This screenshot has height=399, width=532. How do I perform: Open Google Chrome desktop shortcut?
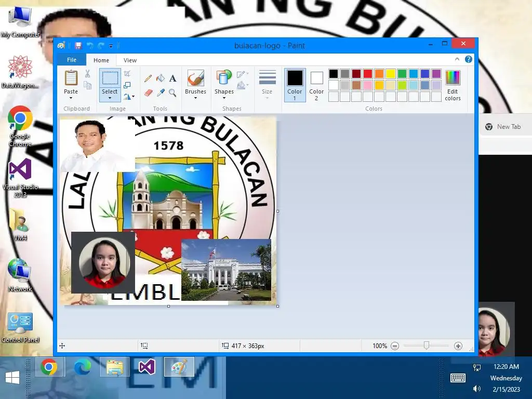click(20, 126)
